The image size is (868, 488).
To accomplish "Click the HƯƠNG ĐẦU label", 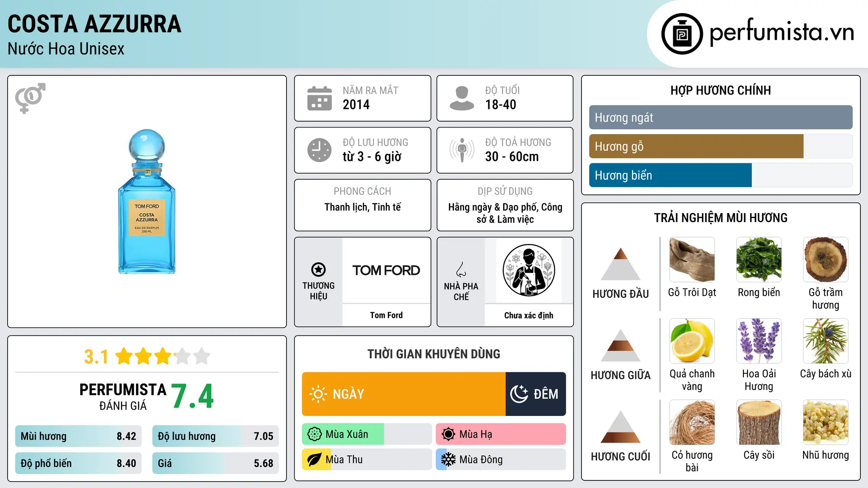I will coord(620,294).
